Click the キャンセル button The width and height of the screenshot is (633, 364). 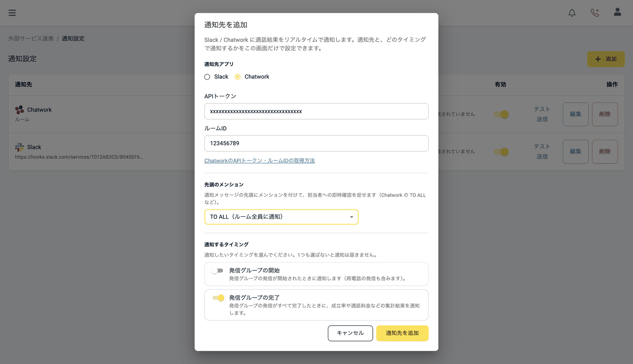350,333
